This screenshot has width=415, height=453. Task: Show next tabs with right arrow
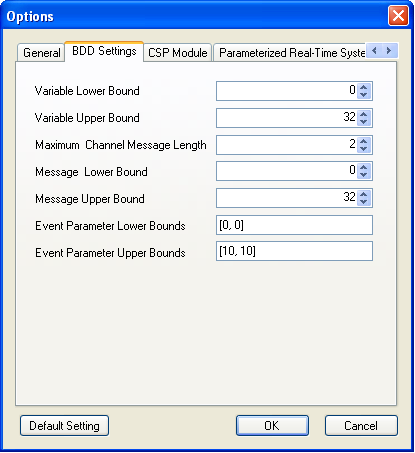(x=389, y=51)
